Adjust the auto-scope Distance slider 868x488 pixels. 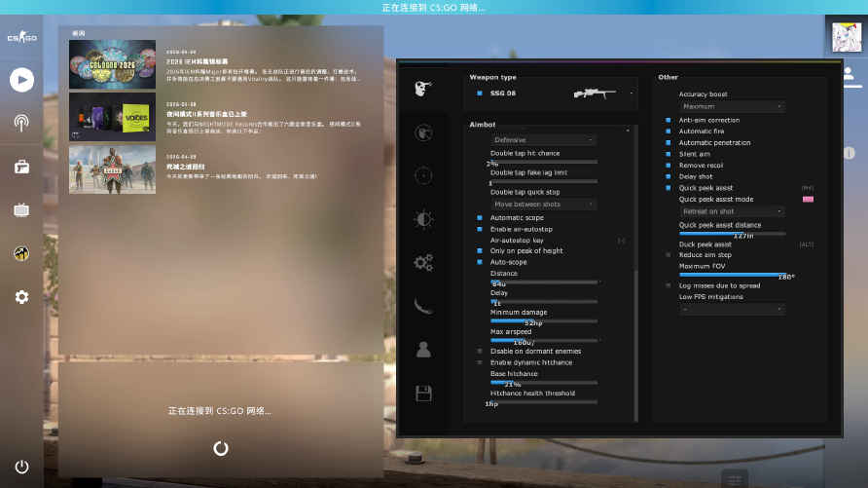coord(544,282)
